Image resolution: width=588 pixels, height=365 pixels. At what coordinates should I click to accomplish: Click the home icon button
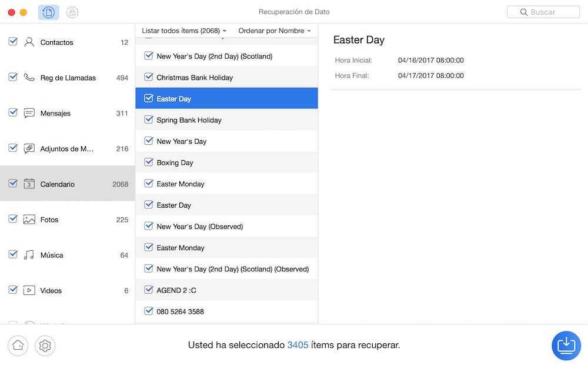[x=18, y=346]
